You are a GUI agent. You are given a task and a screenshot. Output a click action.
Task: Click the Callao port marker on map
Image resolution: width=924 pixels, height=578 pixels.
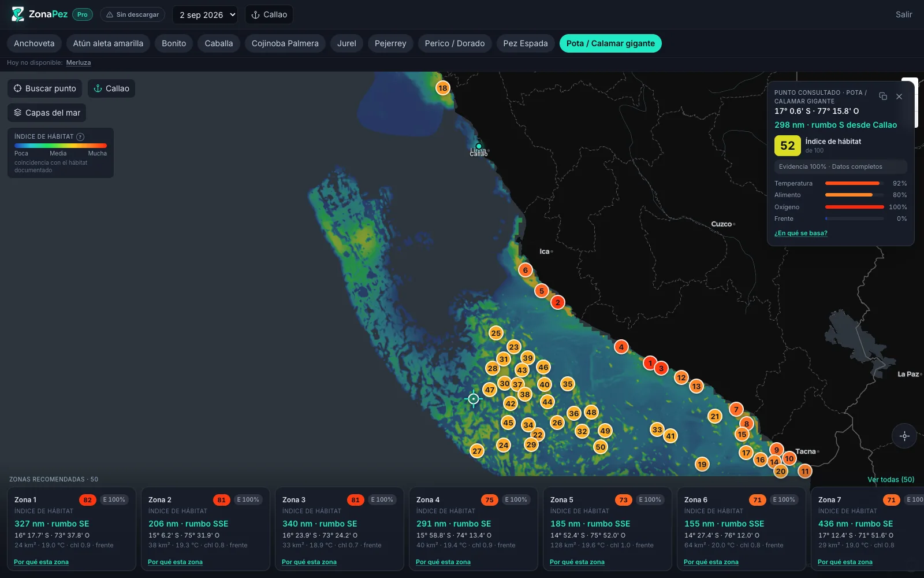coord(478,146)
